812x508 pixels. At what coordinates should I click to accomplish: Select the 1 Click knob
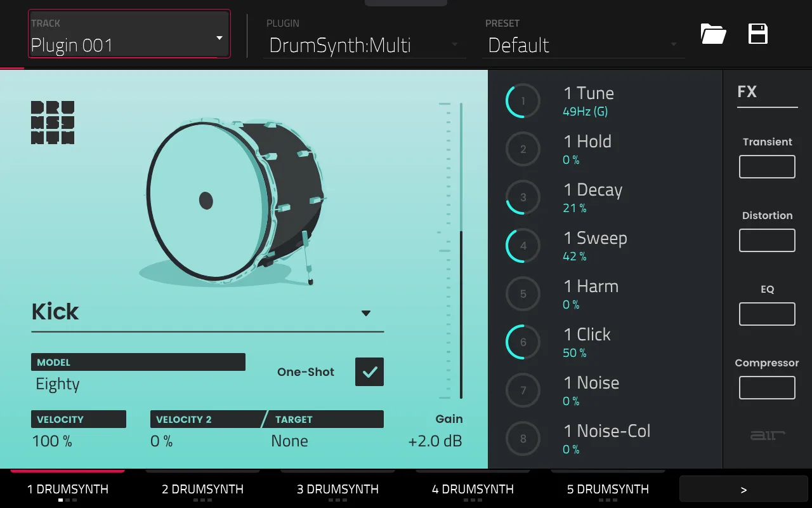523,342
